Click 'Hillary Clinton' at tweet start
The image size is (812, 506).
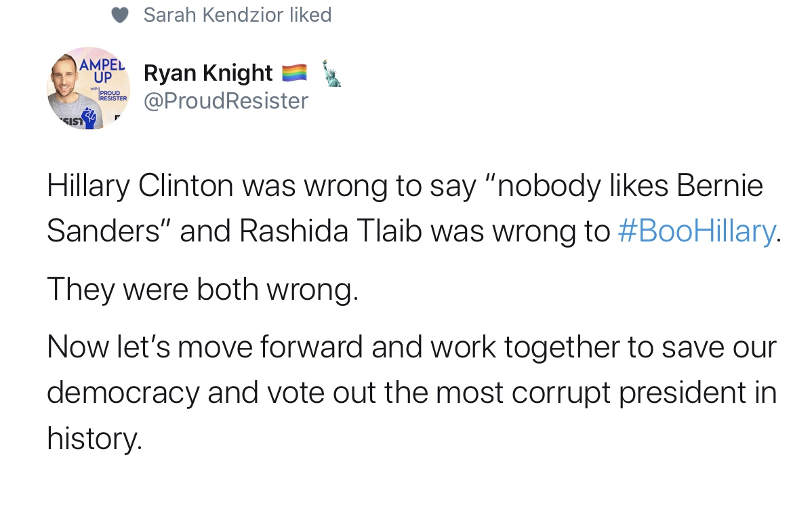point(140,186)
